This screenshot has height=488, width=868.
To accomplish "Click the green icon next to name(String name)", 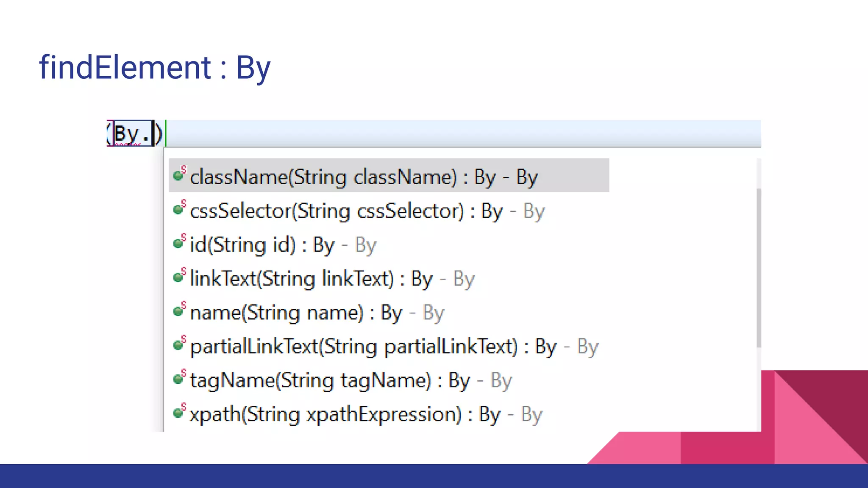I will (179, 311).
